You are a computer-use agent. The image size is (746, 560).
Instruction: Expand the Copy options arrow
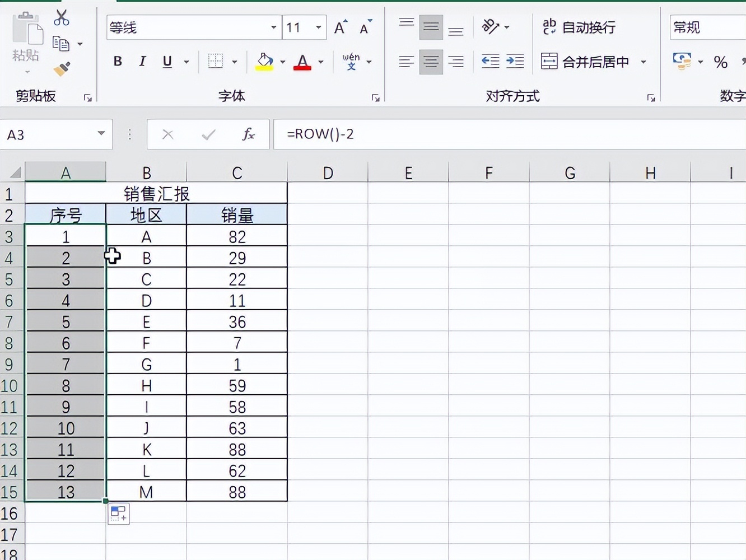[x=80, y=44]
